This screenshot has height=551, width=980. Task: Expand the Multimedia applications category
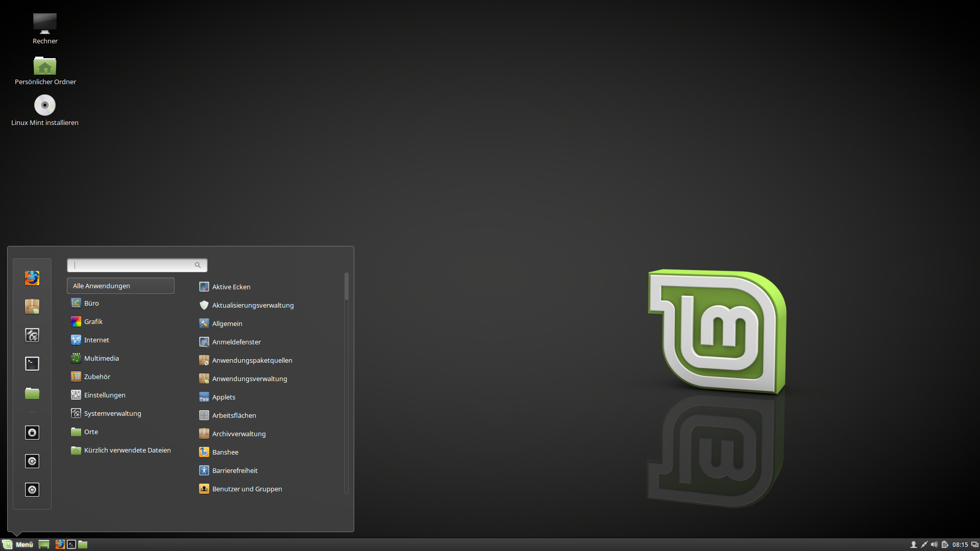coord(101,357)
